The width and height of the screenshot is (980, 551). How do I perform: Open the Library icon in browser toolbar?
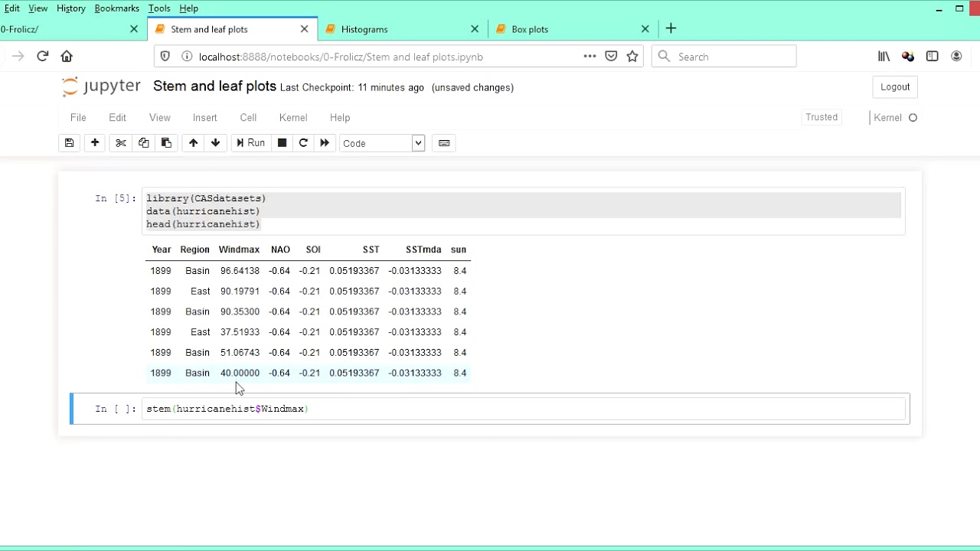(884, 56)
